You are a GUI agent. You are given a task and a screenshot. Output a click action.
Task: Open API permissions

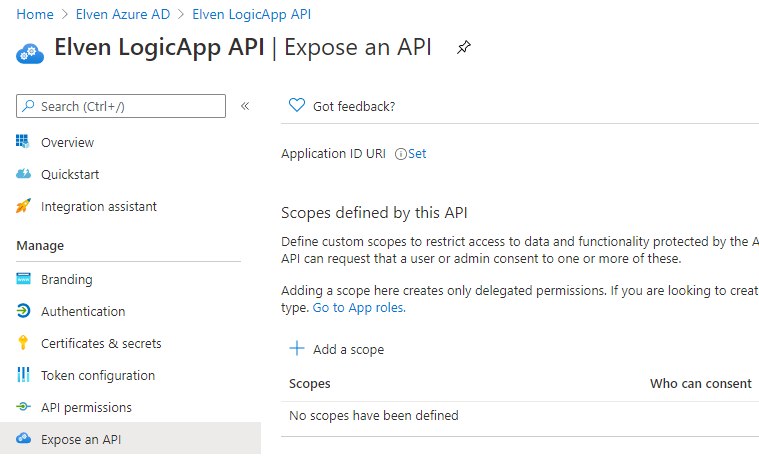pyautogui.click(x=86, y=408)
